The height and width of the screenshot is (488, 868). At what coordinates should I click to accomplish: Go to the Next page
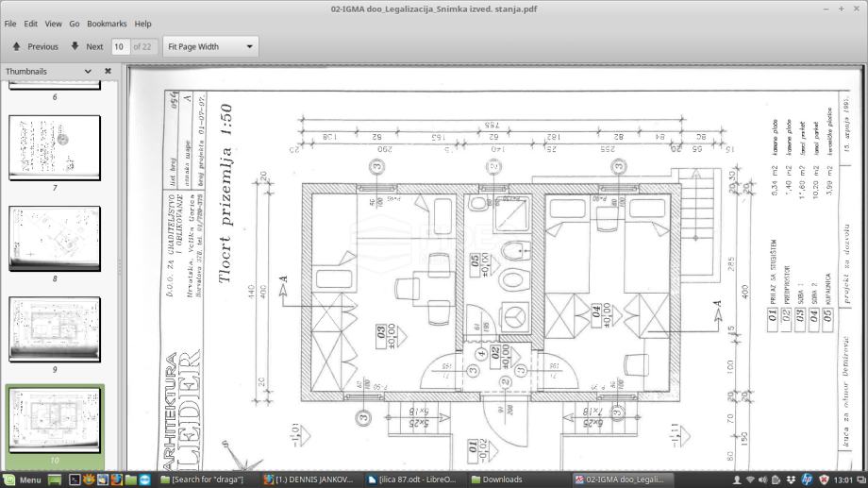click(x=87, y=46)
